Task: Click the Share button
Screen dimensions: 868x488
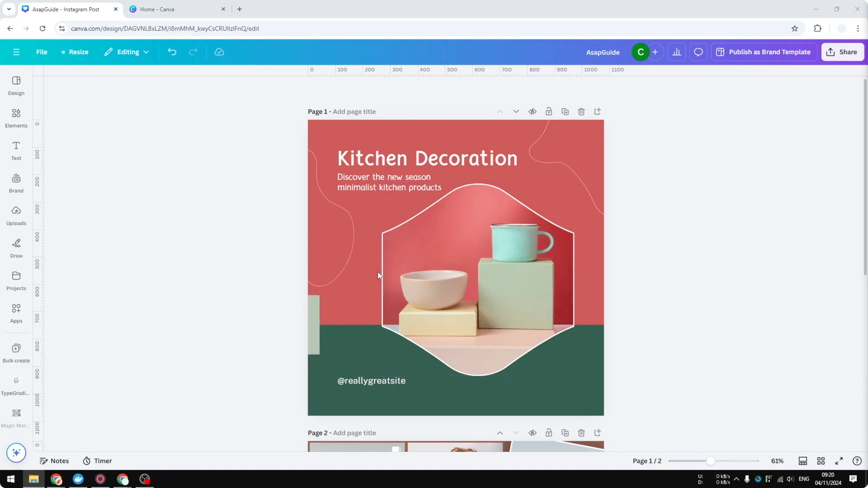Action: (843, 52)
